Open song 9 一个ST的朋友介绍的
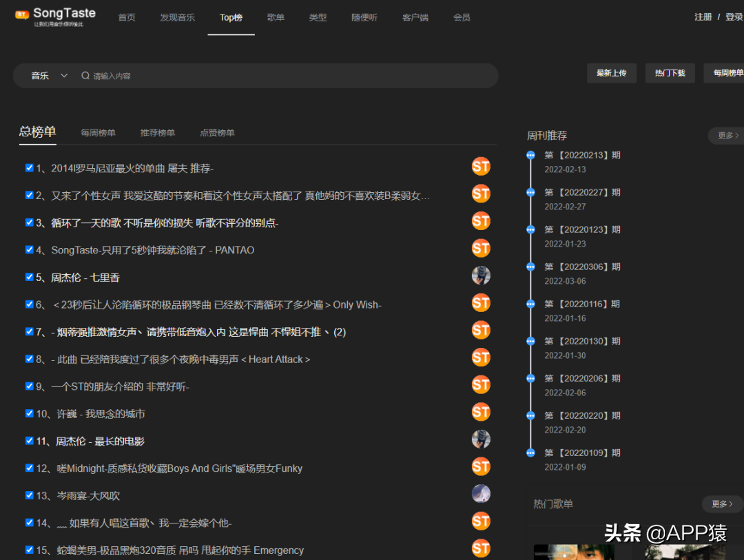The image size is (744, 560). point(120,387)
